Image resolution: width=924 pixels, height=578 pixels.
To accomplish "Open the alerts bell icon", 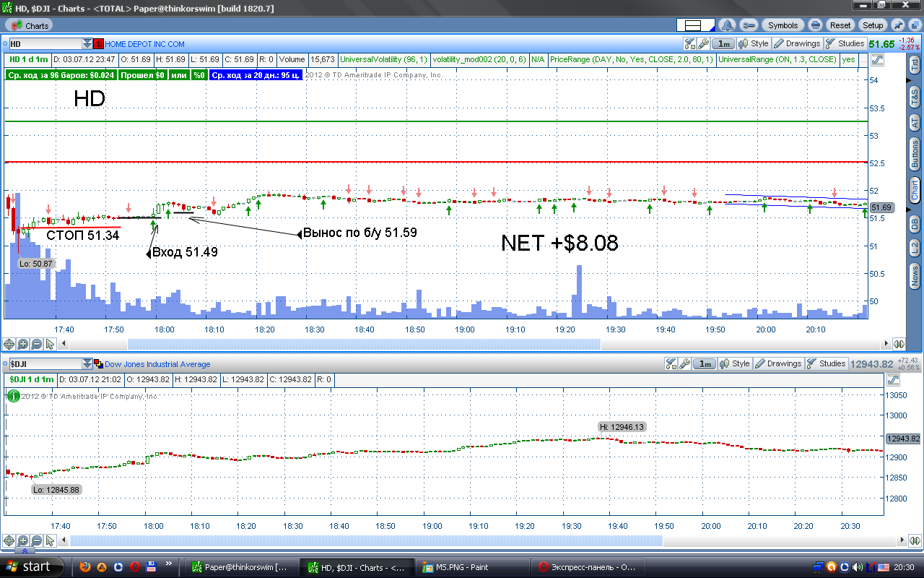I will point(728,25).
